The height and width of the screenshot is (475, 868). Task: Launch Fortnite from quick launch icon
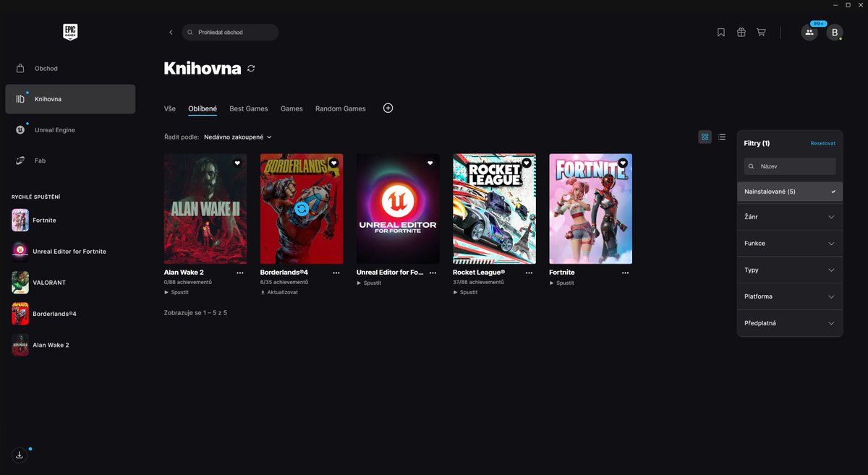pos(20,220)
